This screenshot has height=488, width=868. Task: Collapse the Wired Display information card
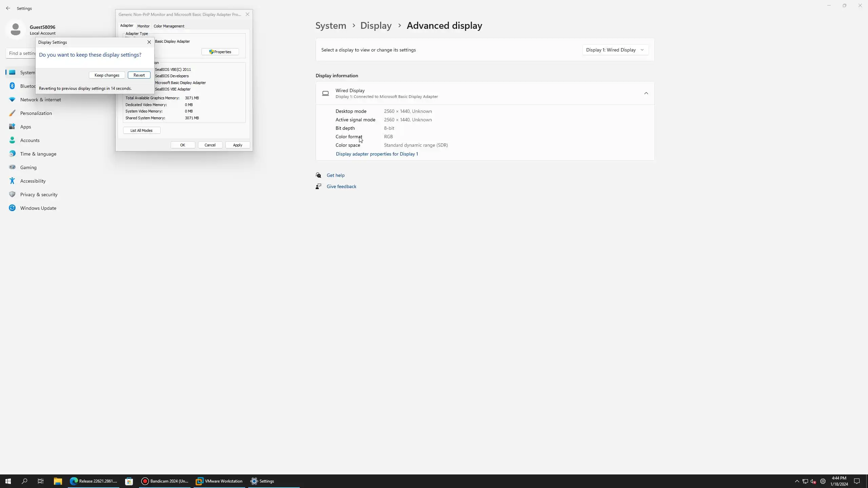pos(646,93)
